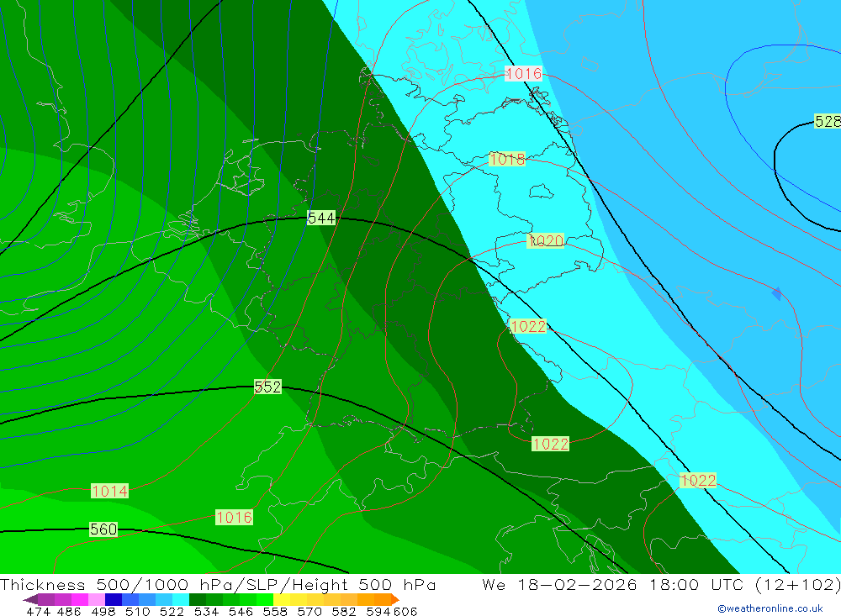Click the map title 'Thickness 500/1000 hPa/SLP/Height 500 hPa'
Image resolution: width=841 pixels, height=616 pixels.
click(x=218, y=584)
